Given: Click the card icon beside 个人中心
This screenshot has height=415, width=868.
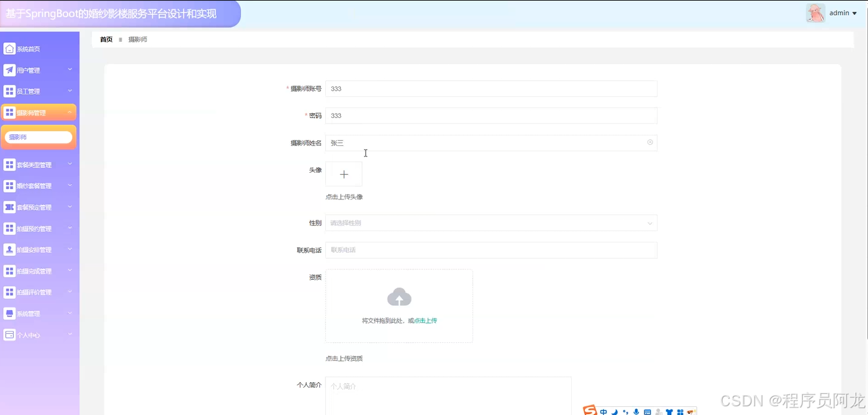Looking at the screenshot, I should [9, 335].
